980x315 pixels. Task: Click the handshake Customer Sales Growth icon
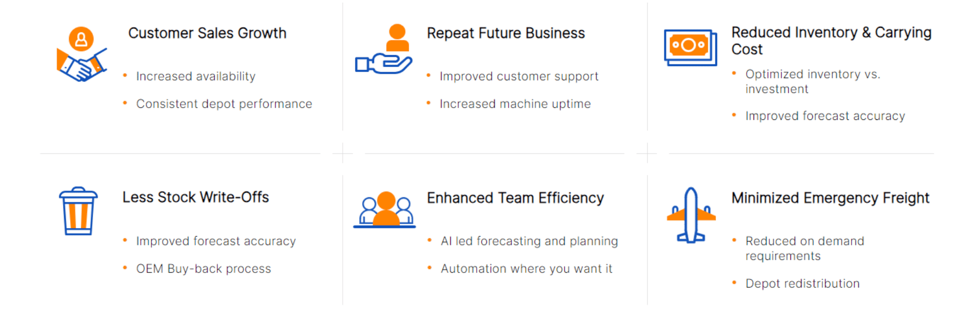pos(82,55)
